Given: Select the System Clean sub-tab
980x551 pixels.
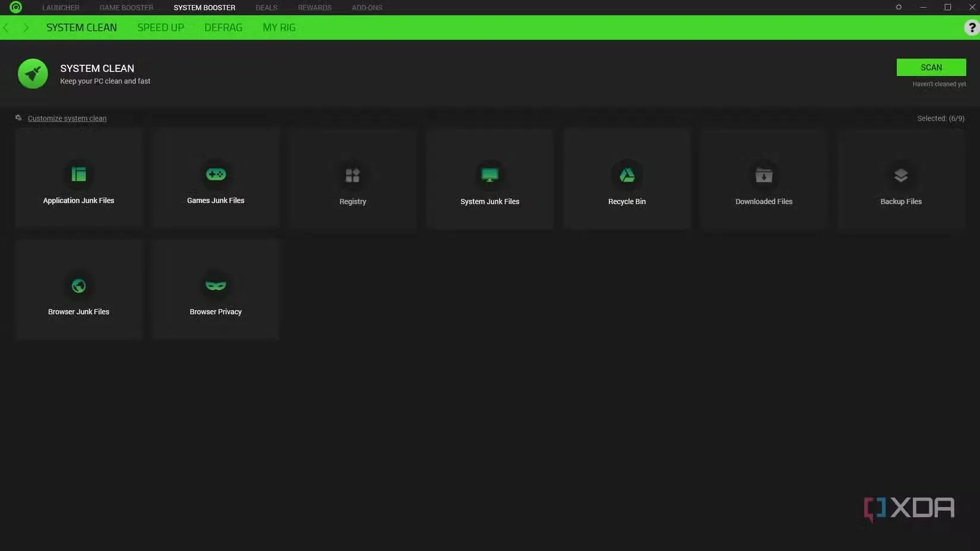Looking at the screenshot, I should click(x=81, y=27).
